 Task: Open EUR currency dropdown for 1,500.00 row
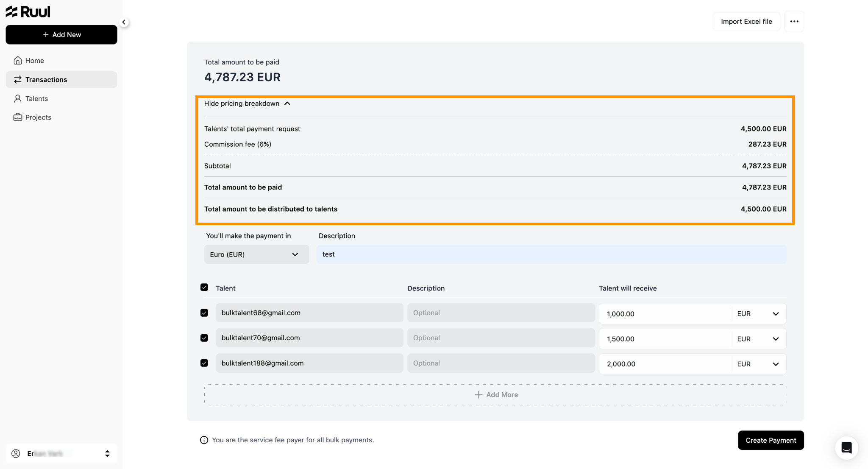pos(759,339)
